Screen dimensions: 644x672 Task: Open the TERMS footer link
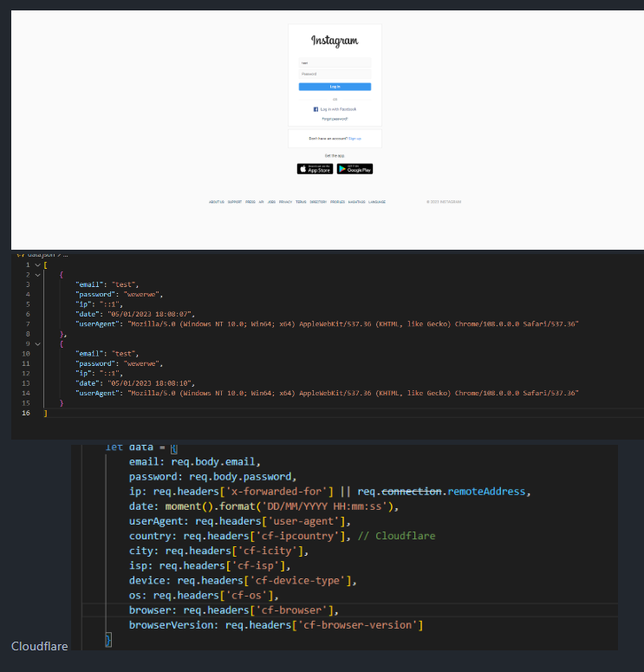pyautogui.click(x=301, y=202)
